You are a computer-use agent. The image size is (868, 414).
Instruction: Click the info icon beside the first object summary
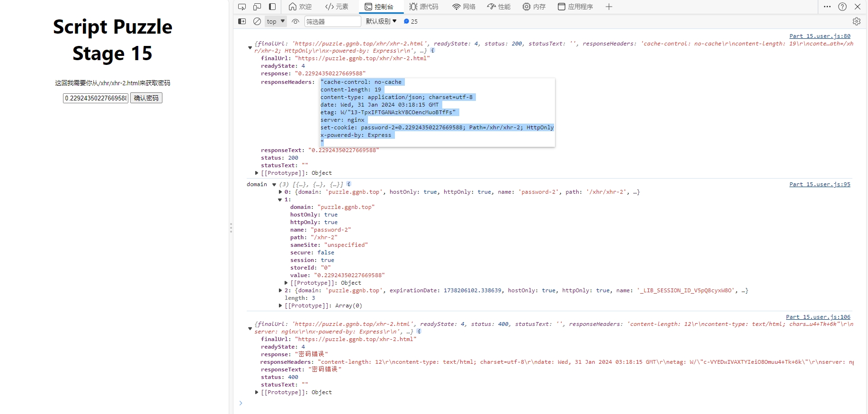pos(432,50)
